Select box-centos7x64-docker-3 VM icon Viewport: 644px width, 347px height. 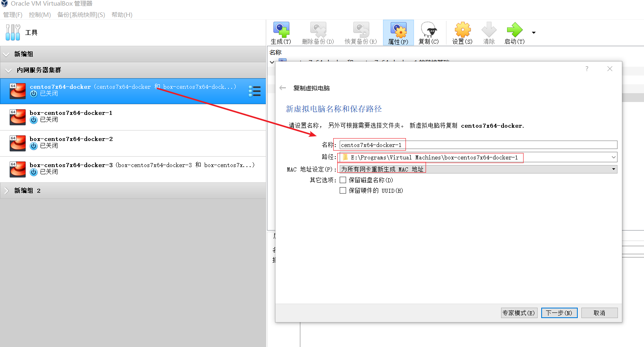18,169
